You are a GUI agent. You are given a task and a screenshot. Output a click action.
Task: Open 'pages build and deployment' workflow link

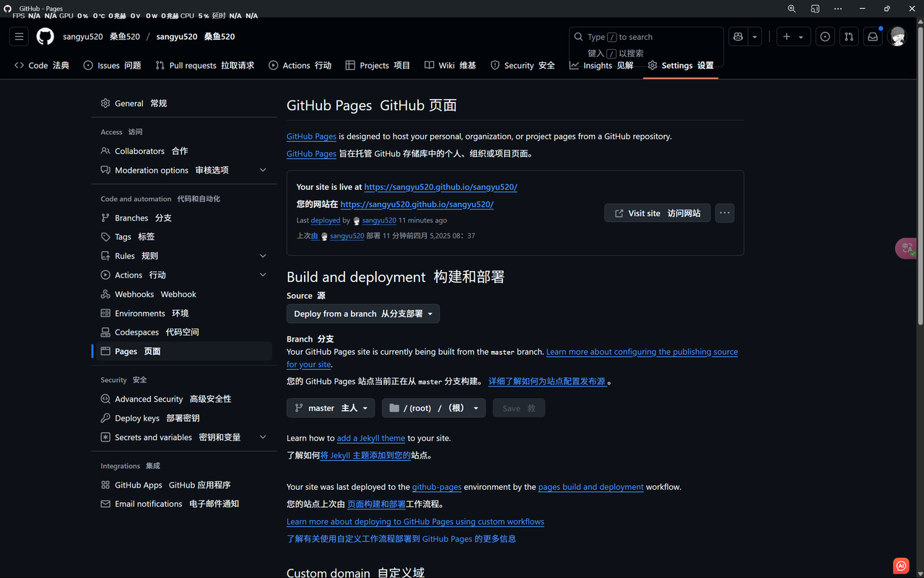pos(591,487)
